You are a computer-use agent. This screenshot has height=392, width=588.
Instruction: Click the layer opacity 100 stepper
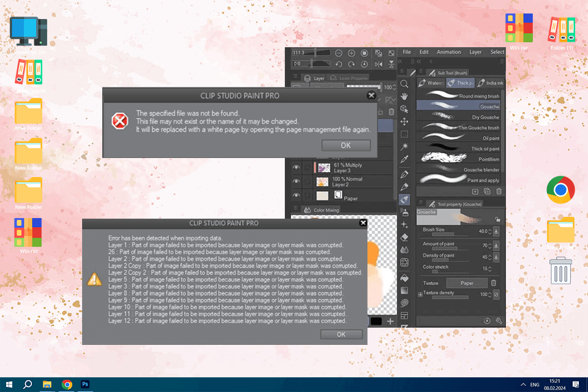click(394, 87)
